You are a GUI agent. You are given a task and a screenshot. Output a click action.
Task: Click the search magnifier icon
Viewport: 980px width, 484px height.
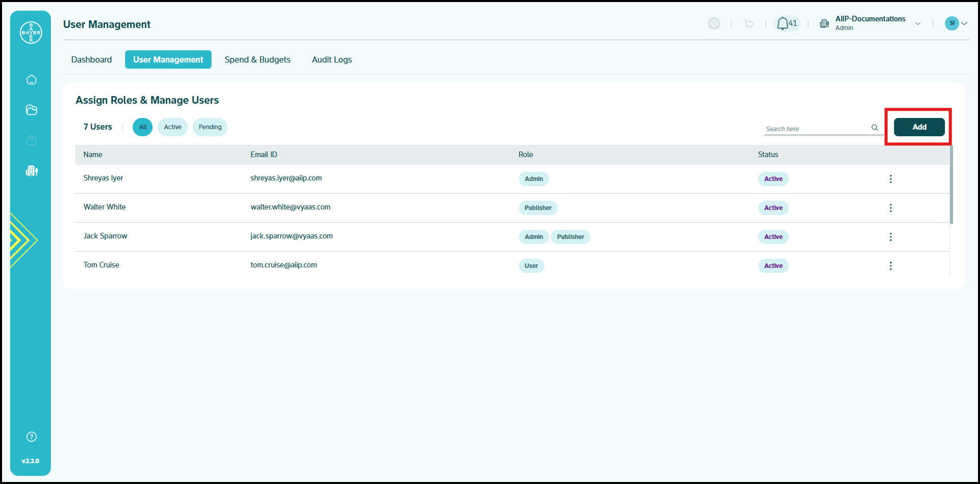point(875,128)
